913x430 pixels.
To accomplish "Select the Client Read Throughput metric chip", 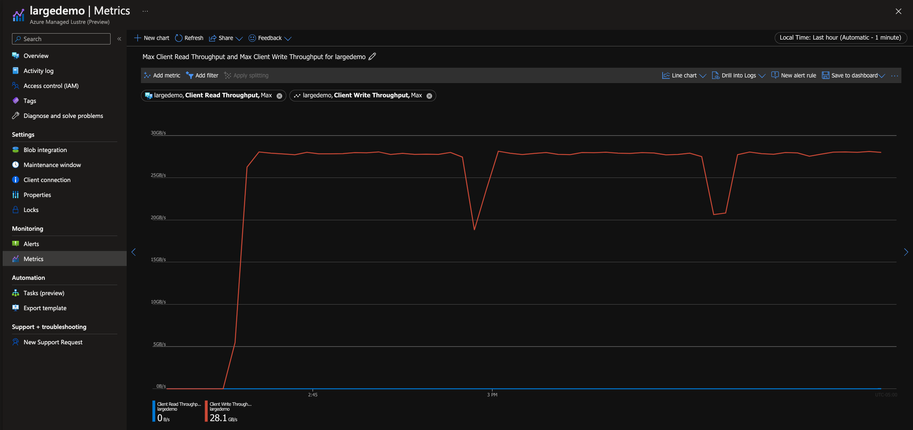I will coord(213,96).
